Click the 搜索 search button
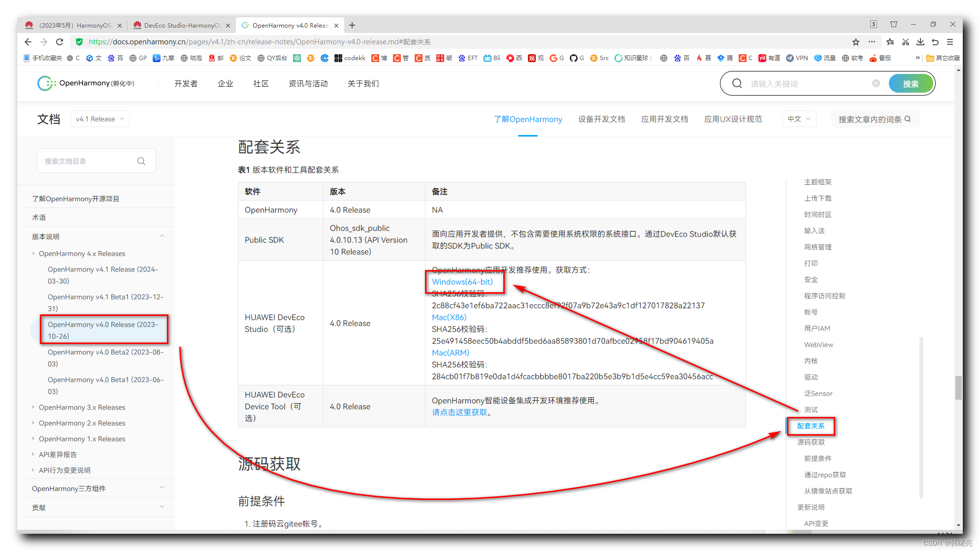980x551 pixels. [x=911, y=83]
